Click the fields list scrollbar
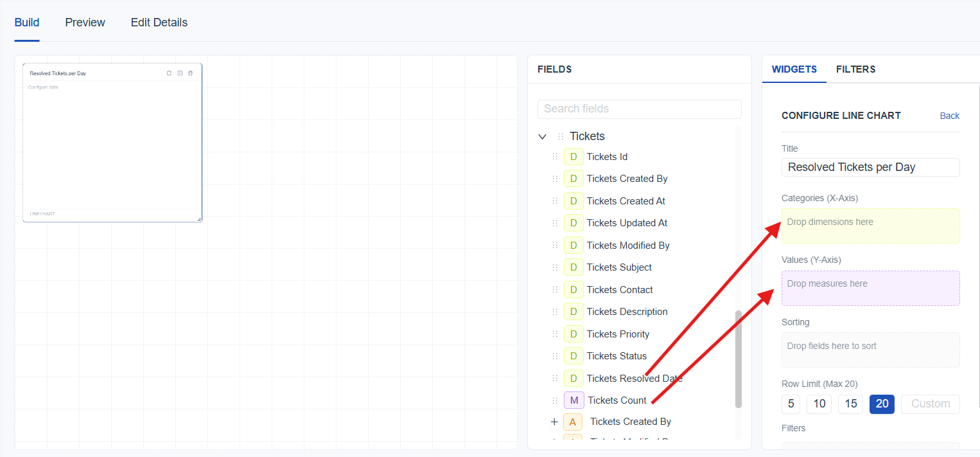The image size is (980, 457). 738,359
